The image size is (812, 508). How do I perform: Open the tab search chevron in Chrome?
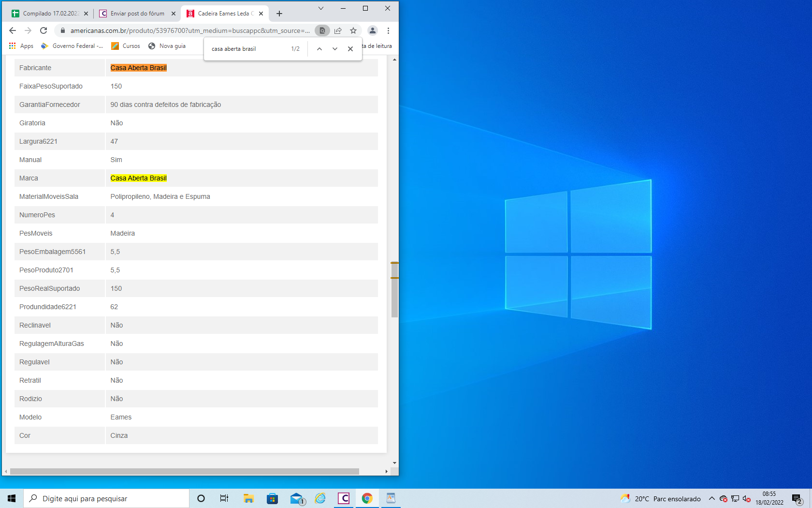click(320, 8)
